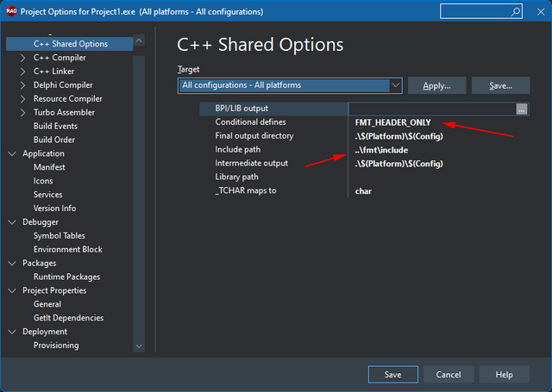552x392 pixels.
Task: Select the Debugger tree item
Action: click(x=41, y=222)
